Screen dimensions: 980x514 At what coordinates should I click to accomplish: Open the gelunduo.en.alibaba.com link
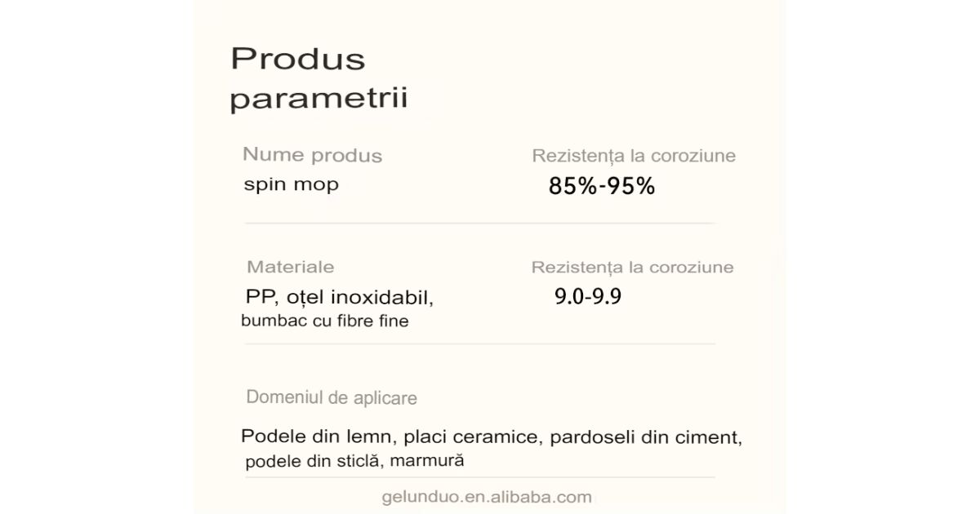tap(486, 496)
